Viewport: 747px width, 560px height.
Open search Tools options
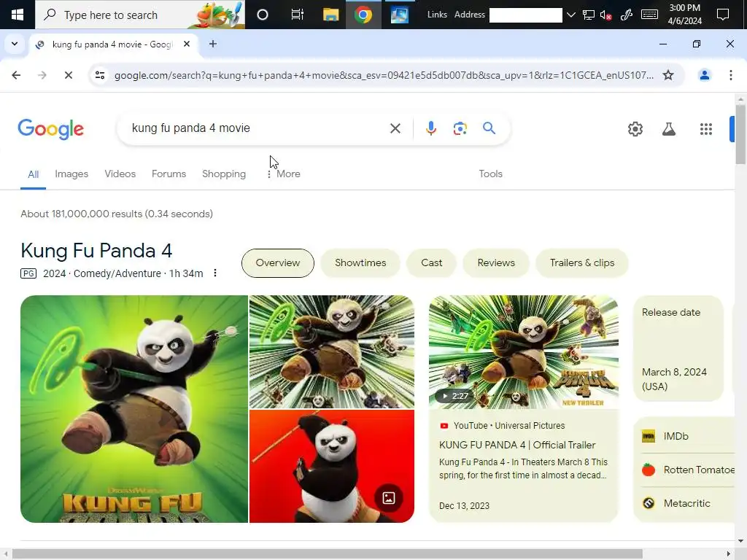click(x=490, y=174)
